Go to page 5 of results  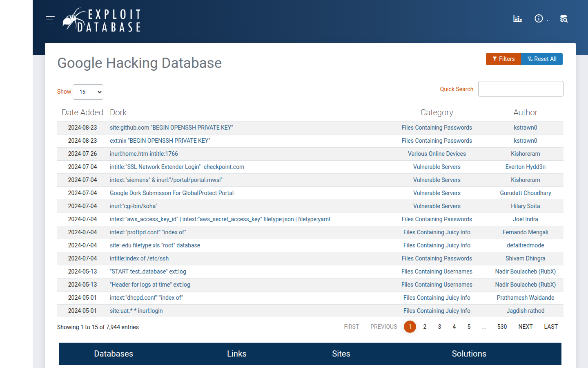[x=469, y=327]
